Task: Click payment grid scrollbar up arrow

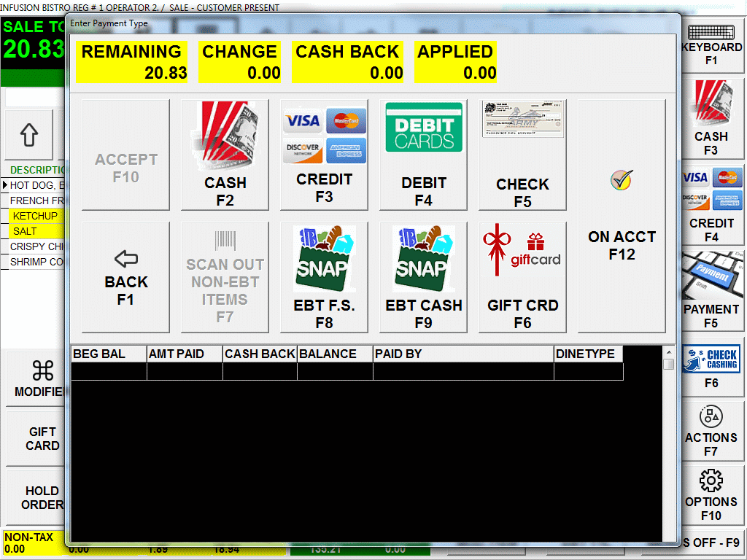Action: click(x=668, y=352)
